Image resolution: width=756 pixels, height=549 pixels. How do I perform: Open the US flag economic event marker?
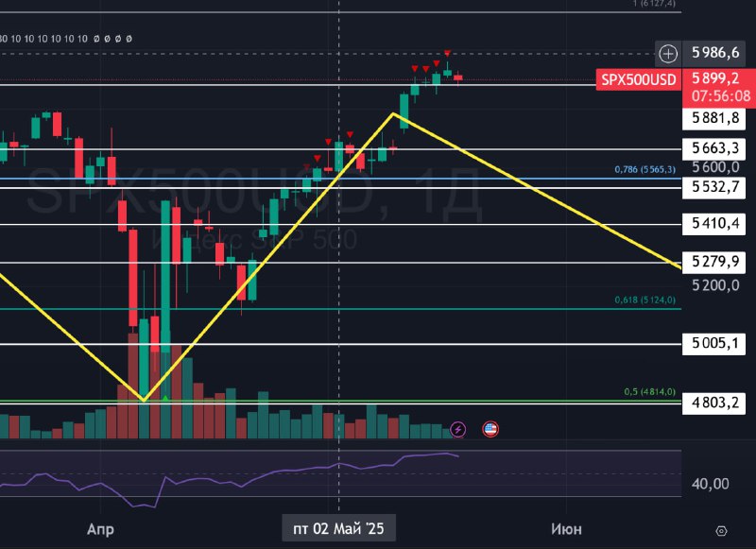[490, 428]
